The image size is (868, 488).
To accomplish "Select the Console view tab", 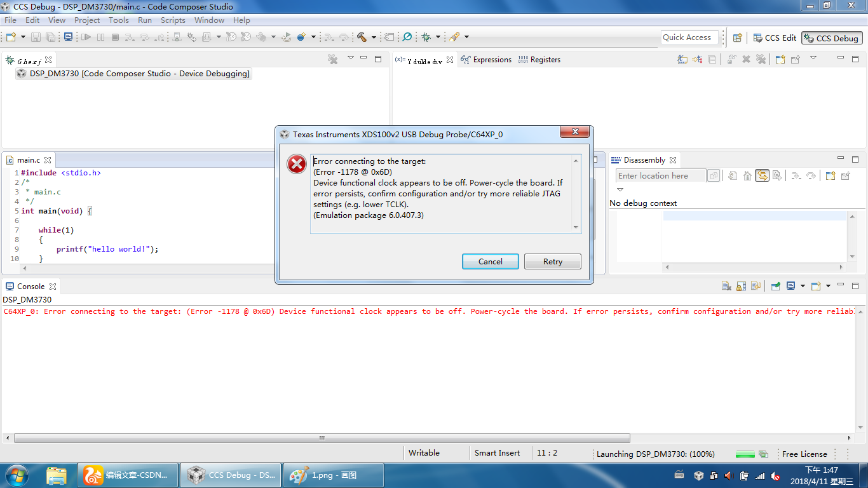I will point(31,287).
